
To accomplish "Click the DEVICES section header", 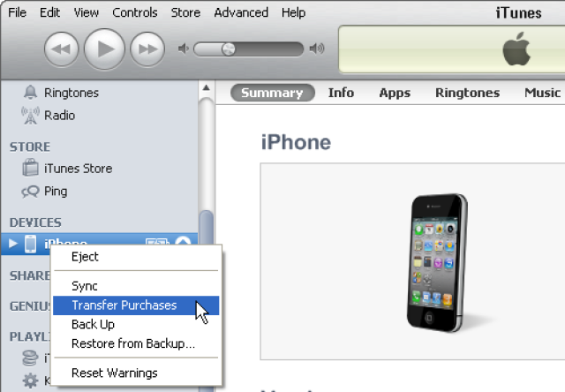I will coord(35,222).
